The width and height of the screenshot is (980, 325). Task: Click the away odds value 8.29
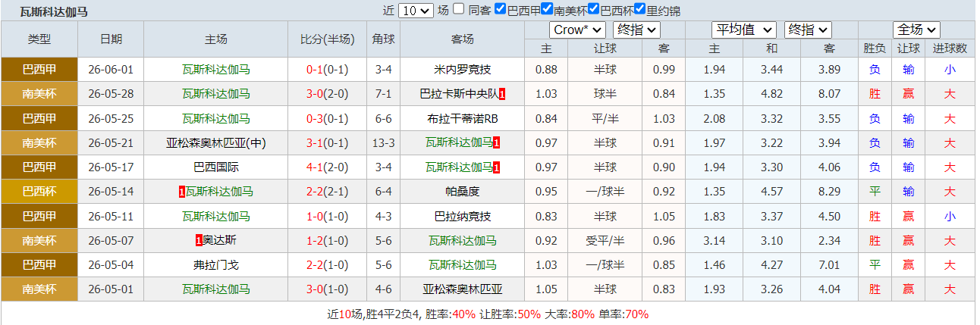(830, 191)
